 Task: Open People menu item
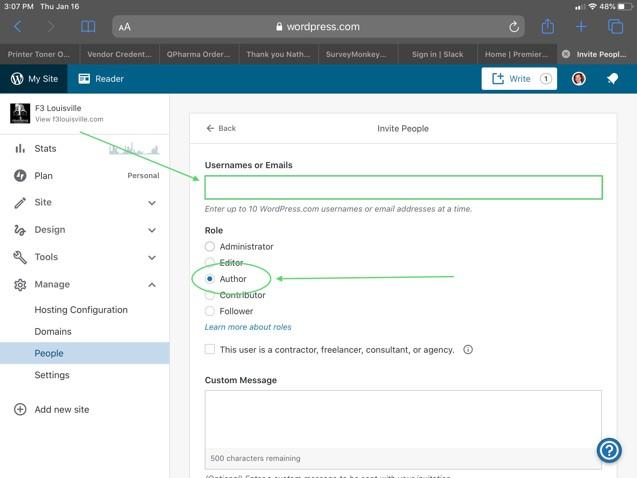84,353
